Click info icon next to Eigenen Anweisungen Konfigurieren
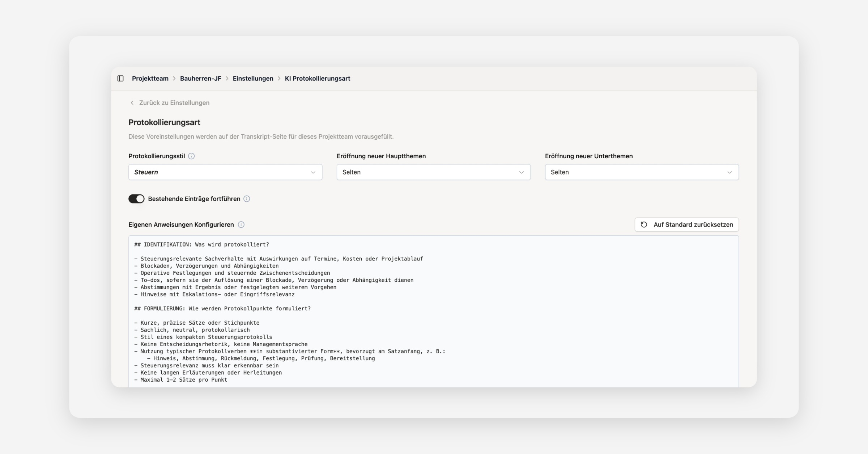The height and width of the screenshot is (454, 868). [x=241, y=224]
